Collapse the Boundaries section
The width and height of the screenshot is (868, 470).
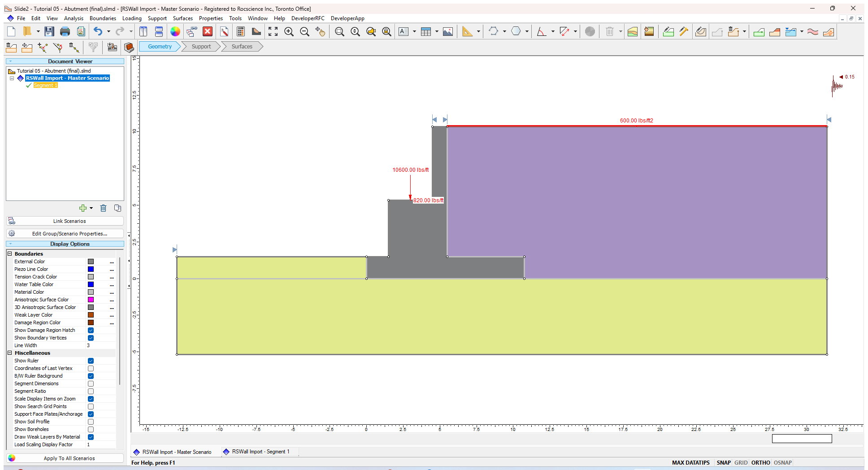coord(9,254)
